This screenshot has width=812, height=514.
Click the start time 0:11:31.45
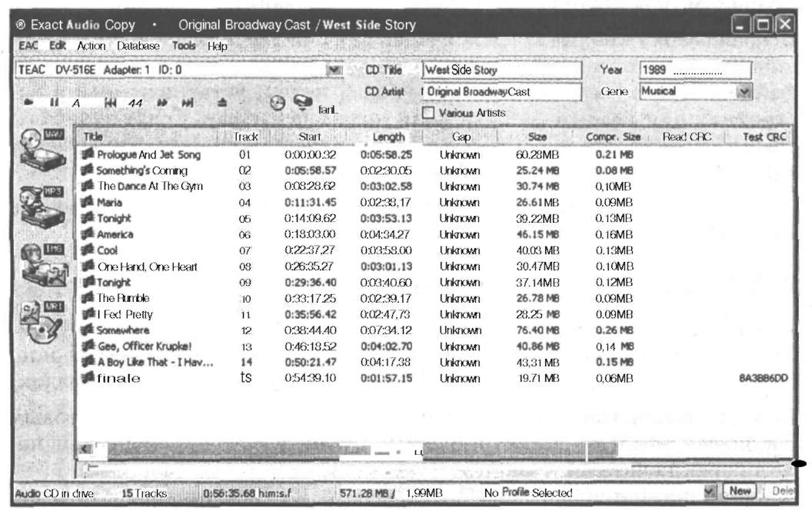click(x=310, y=202)
